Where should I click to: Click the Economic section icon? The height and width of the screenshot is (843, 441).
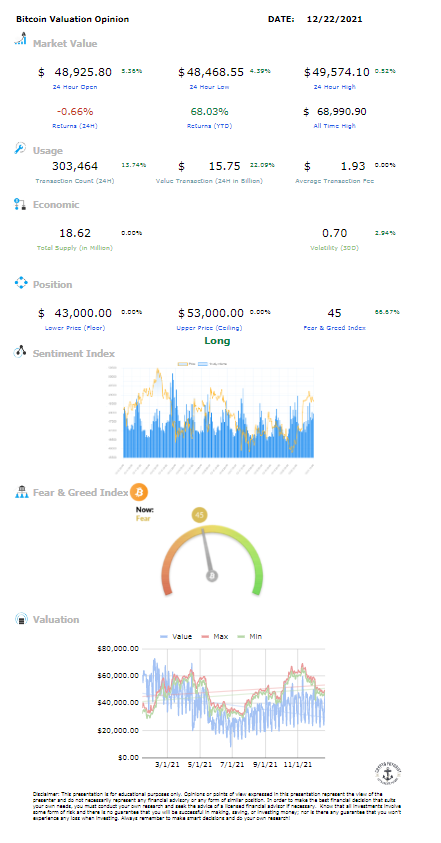(20, 204)
